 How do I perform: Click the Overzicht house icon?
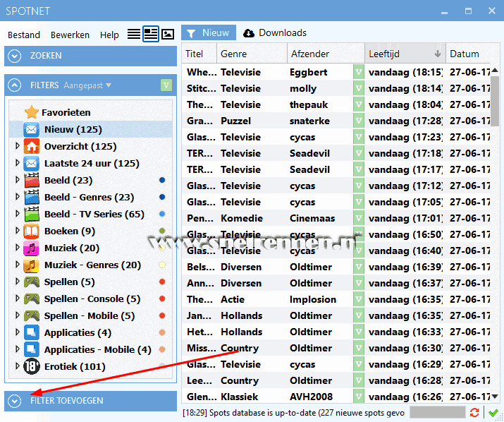click(32, 147)
